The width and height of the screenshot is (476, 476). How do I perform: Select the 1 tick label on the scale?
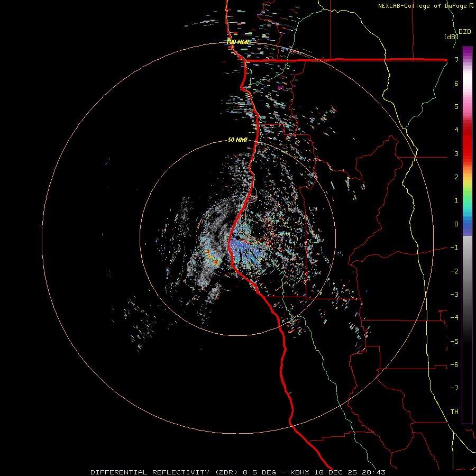[x=456, y=200]
